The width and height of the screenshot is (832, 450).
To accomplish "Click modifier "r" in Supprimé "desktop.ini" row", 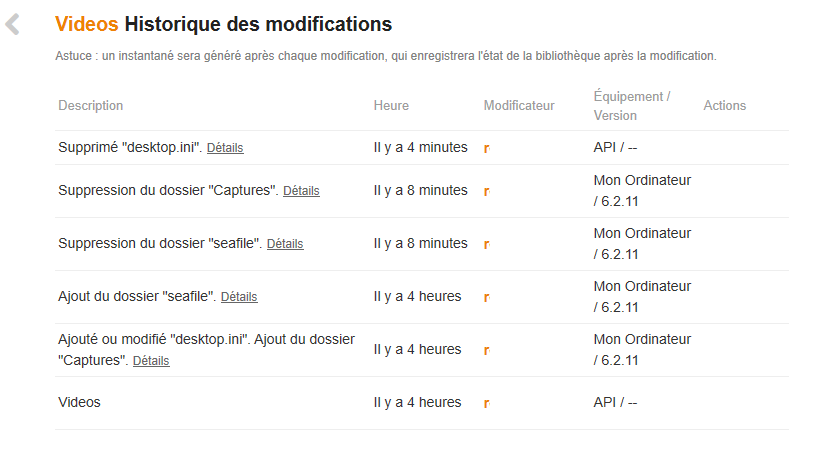I will [486, 148].
